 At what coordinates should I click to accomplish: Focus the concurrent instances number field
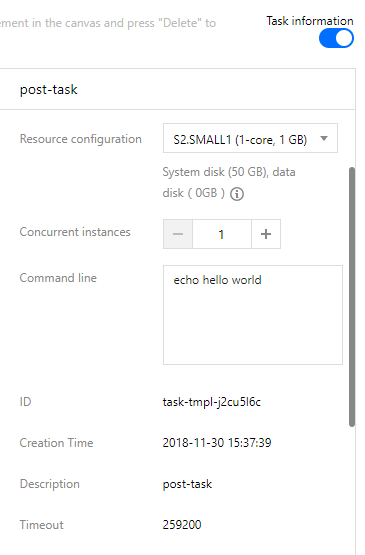[222, 234]
